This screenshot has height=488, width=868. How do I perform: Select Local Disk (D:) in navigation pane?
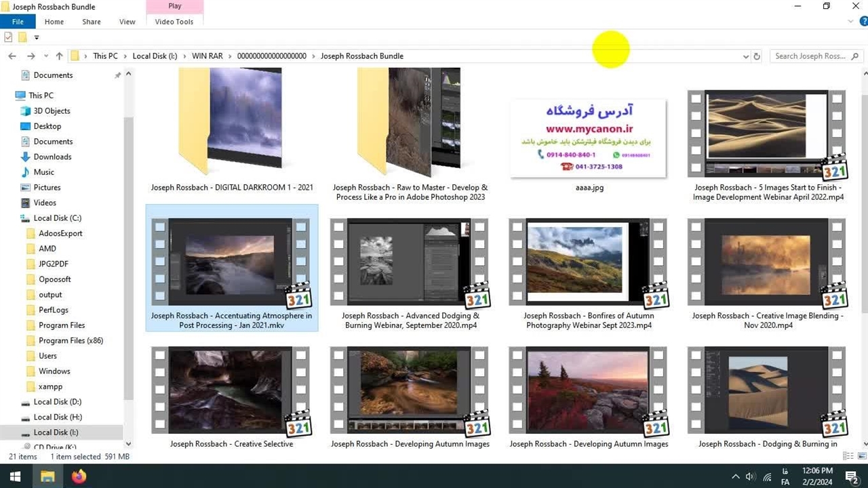(x=57, y=402)
